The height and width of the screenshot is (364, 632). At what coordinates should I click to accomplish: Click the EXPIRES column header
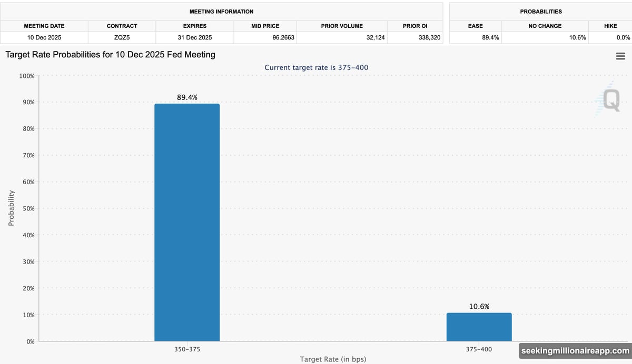pyautogui.click(x=195, y=26)
